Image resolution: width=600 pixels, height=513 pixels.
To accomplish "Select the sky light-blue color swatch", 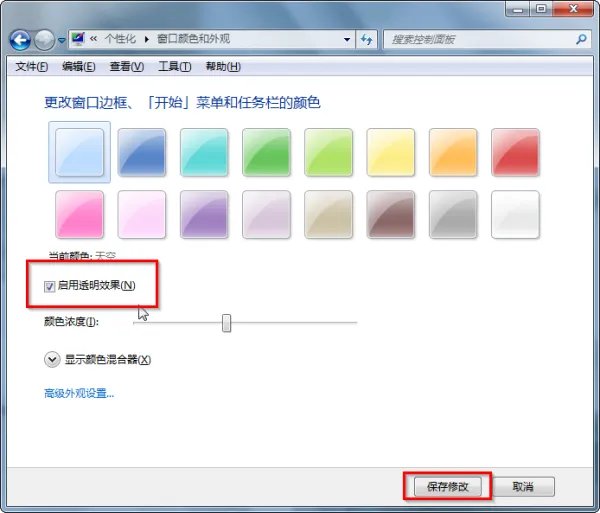I will pyautogui.click(x=80, y=152).
